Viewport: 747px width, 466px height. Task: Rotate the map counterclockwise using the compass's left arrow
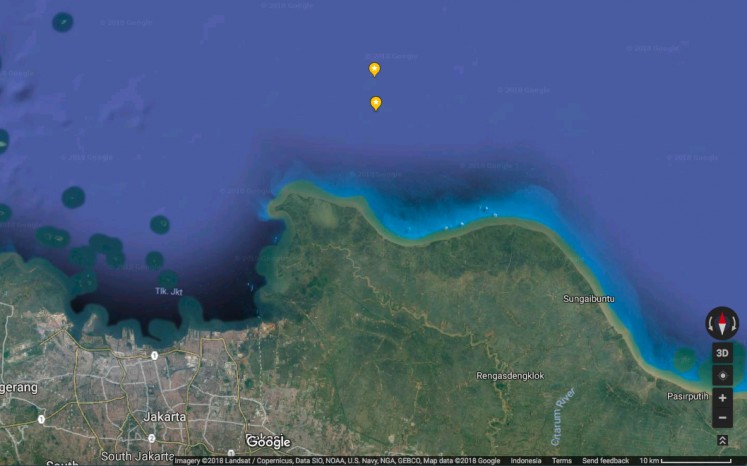click(709, 324)
